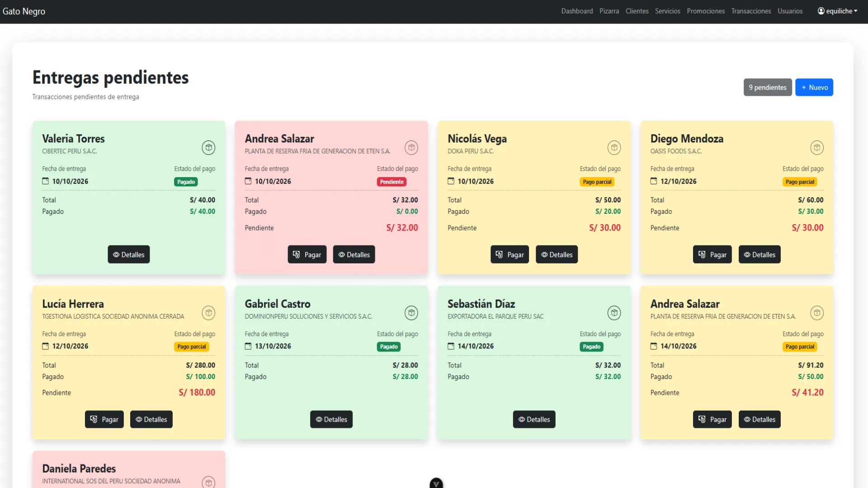Screen dimensions: 868x488
Task: Click package icon on Valeria Torres card
Action: coord(208,148)
